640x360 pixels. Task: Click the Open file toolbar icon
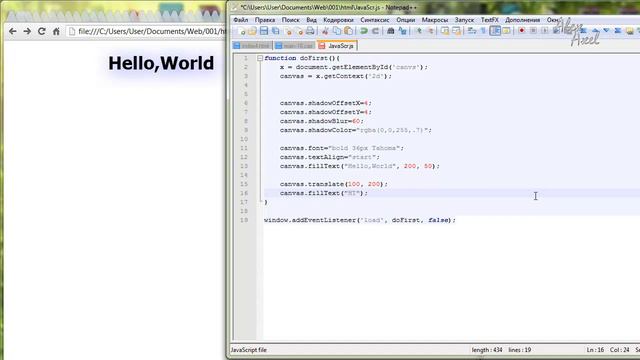click(x=252, y=31)
